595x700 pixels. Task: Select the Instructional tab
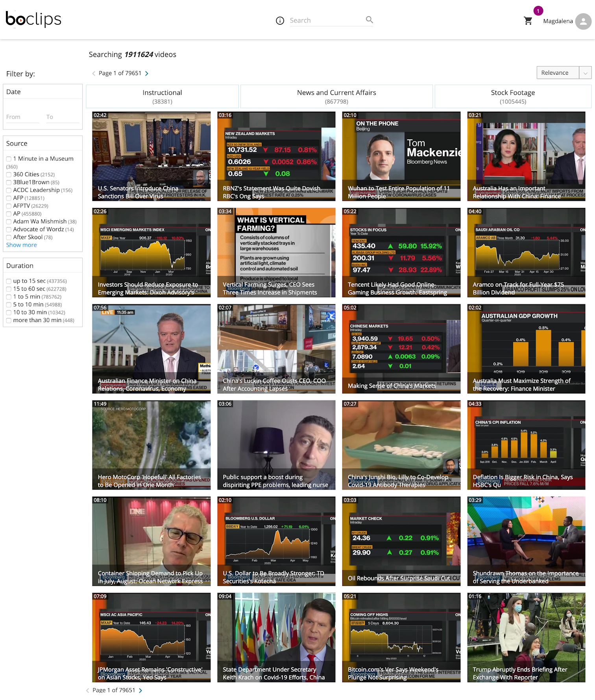[162, 96]
